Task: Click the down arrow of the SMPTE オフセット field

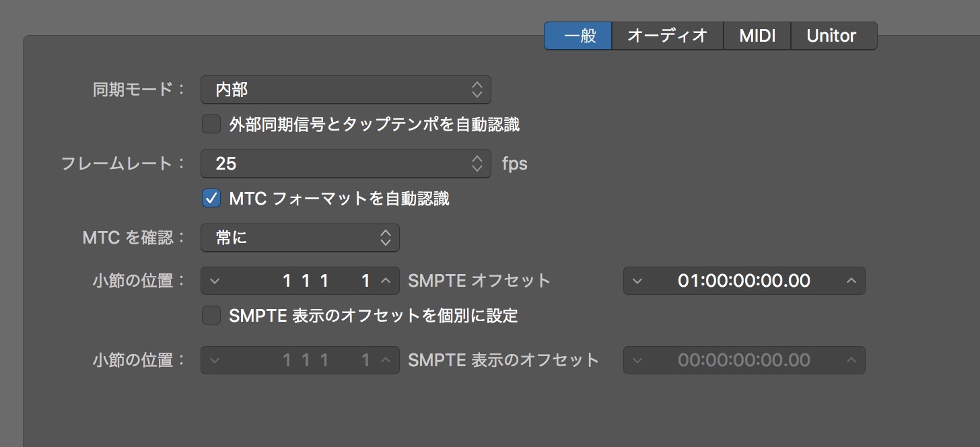Action: tap(637, 281)
